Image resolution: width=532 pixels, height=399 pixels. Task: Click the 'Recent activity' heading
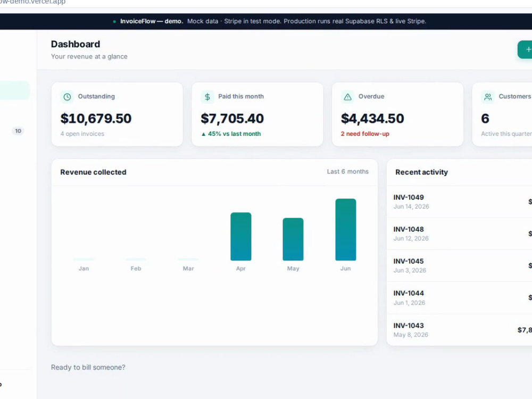(x=422, y=172)
